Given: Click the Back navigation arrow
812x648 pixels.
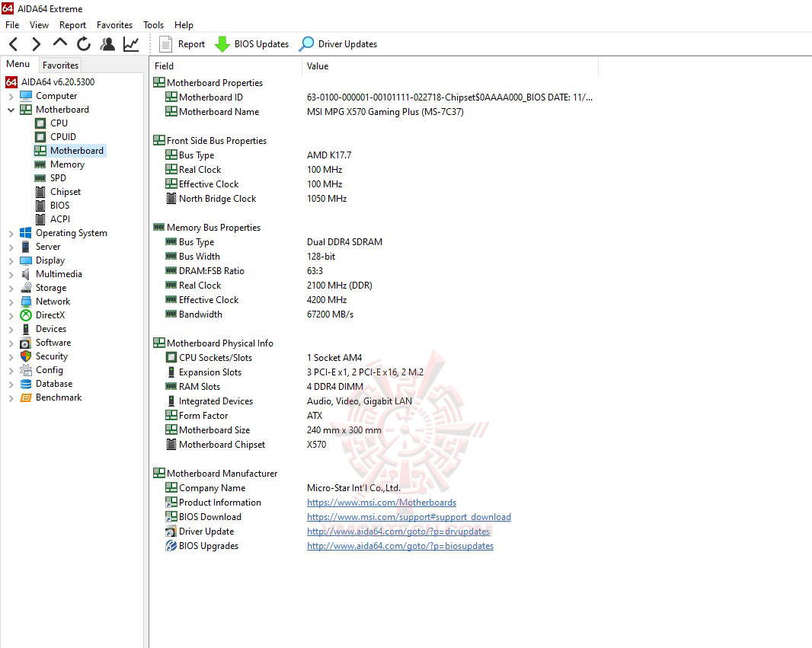Looking at the screenshot, I should tap(14, 44).
